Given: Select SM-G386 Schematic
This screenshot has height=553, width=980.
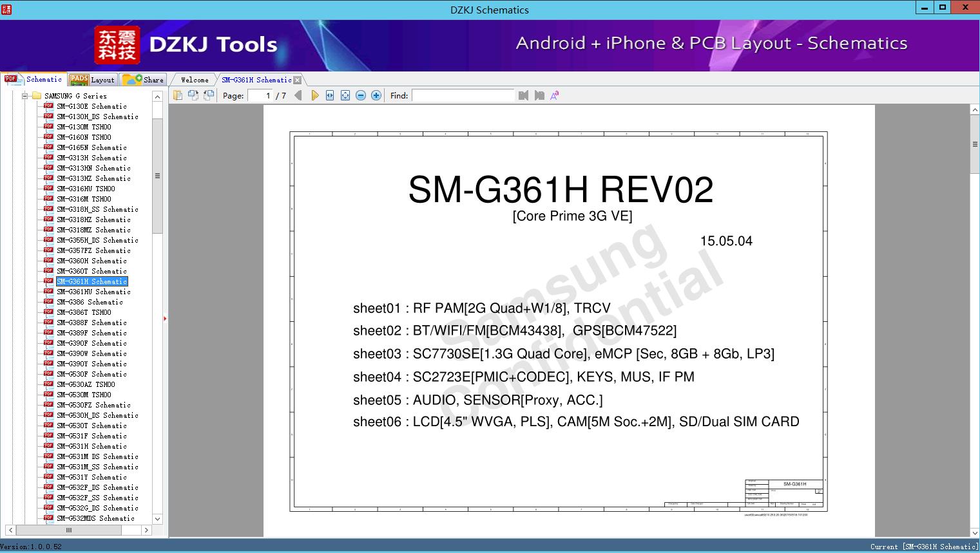Looking at the screenshot, I should coord(90,302).
